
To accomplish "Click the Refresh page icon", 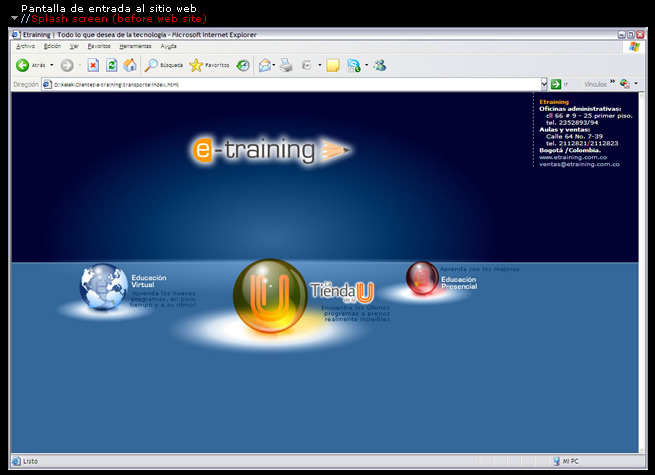I will coord(111,65).
